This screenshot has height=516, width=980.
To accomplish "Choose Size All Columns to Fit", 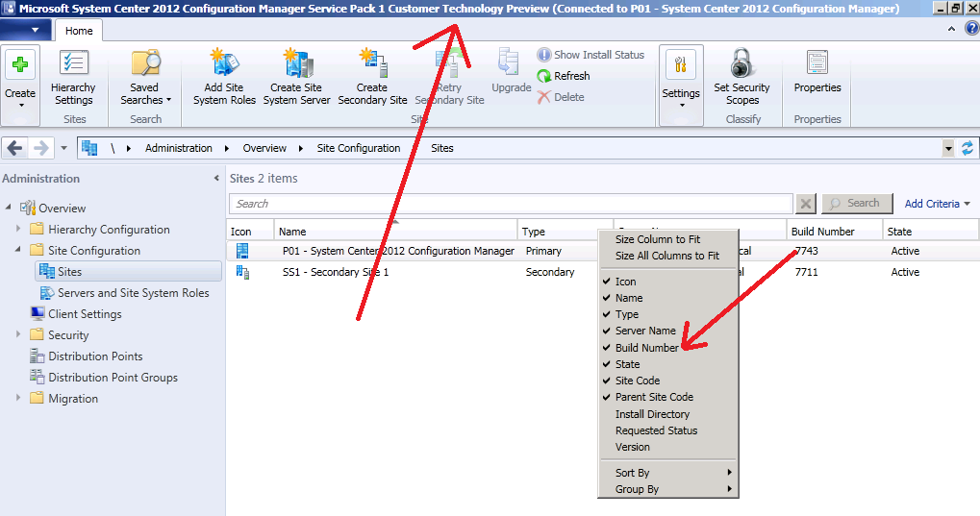I will [667, 256].
